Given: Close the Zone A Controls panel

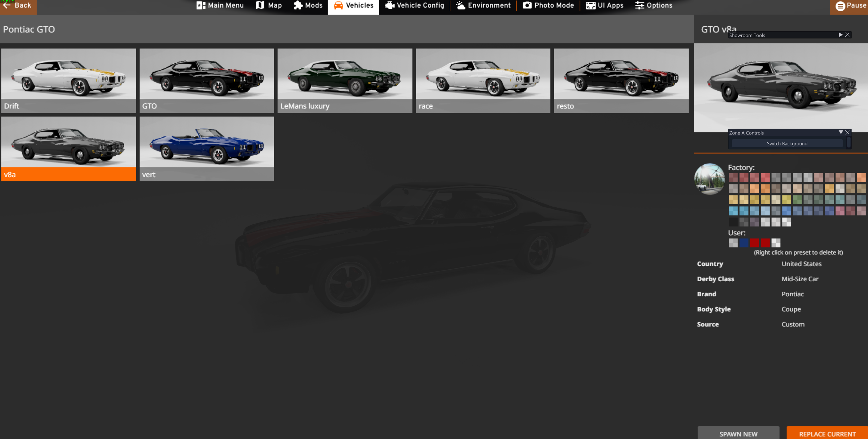Looking at the screenshot, I should click(847, 132).
